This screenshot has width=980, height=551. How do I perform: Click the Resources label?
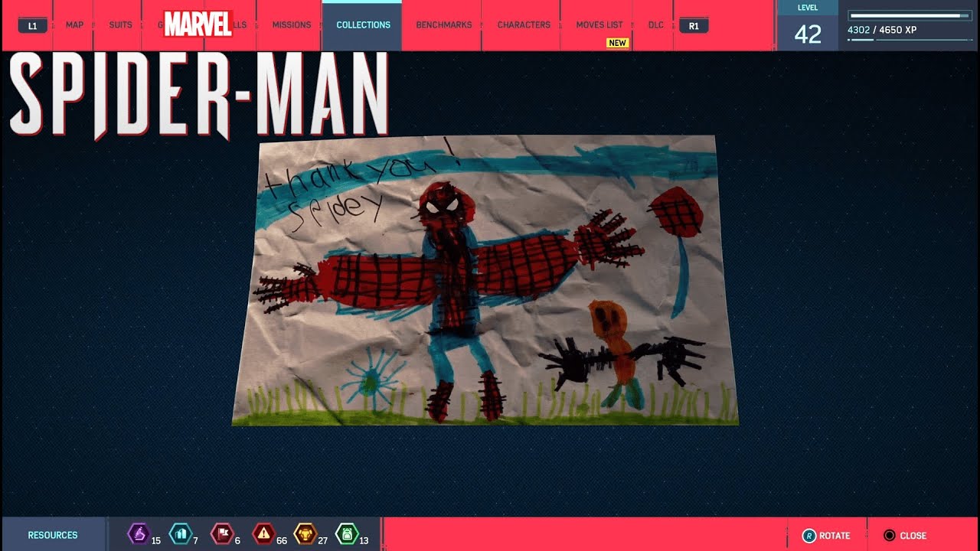[x=53, y=535]
